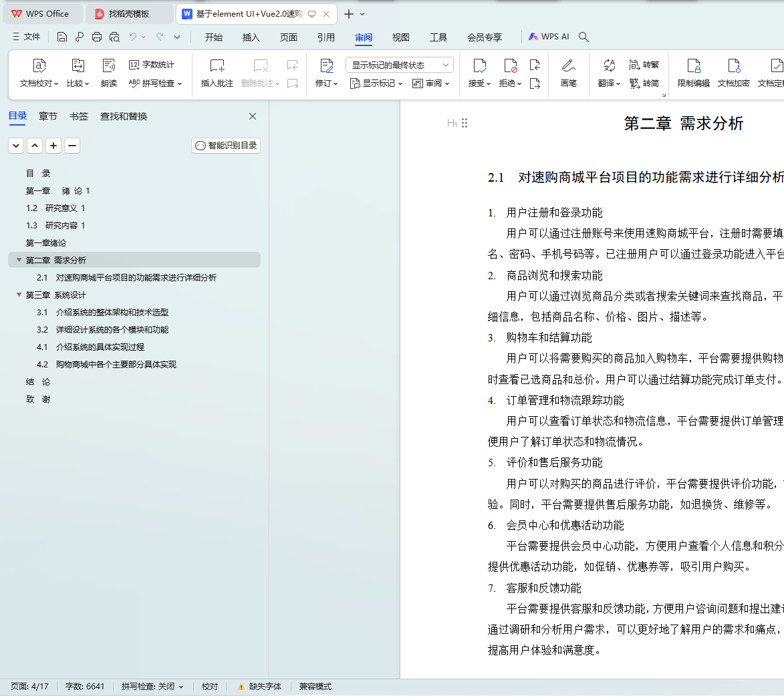Switch to the 会员专享 ribbon tab
Image resolution: width=784 pixels, height=696 pixels.
pyautogui.click(x=485, y=37)
